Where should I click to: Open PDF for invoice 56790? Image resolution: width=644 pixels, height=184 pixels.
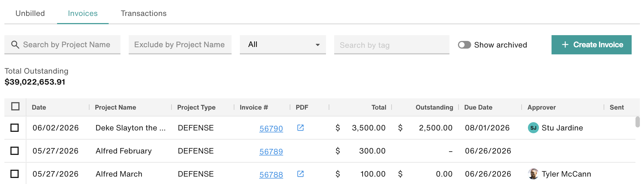(300, 128)
